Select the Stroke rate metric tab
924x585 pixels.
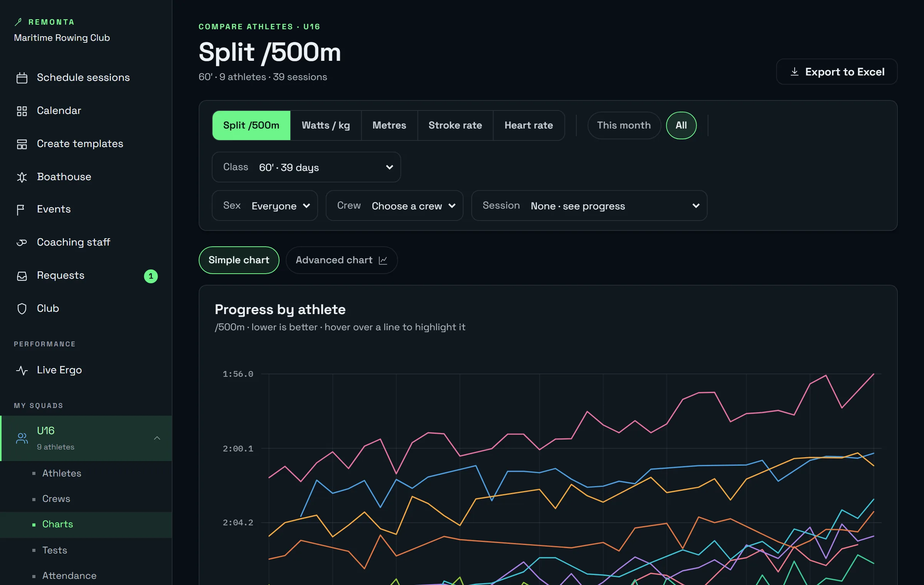pos(455,125)
